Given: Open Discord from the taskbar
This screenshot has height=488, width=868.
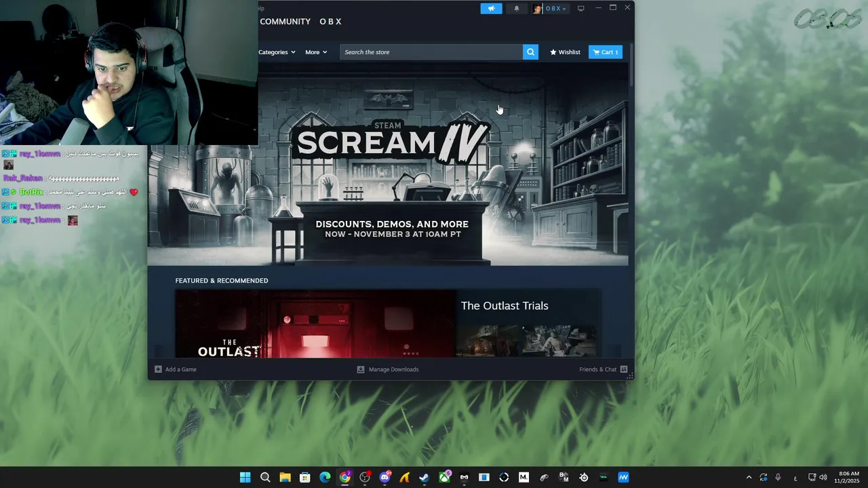Looking at the screenshot, I should click(x=384, y=477).
